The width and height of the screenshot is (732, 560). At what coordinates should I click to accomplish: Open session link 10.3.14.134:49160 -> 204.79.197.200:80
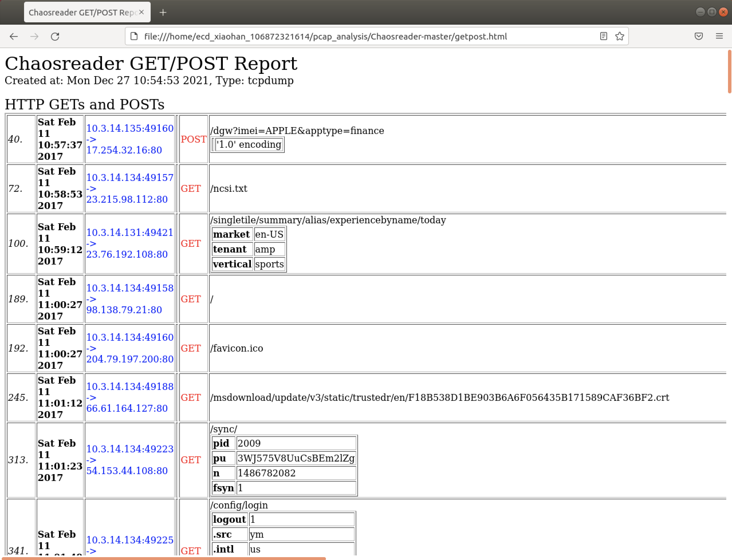(x=129, y=348)
